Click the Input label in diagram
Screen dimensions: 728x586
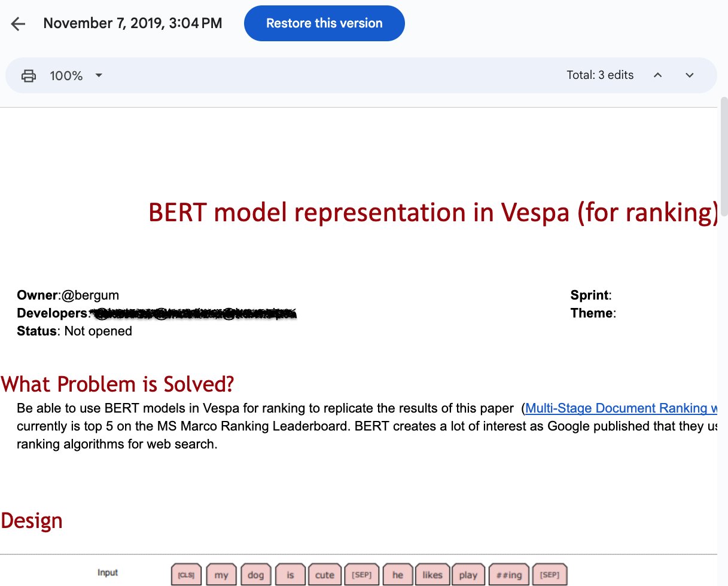pyautogui.click(x=108, y=573)
